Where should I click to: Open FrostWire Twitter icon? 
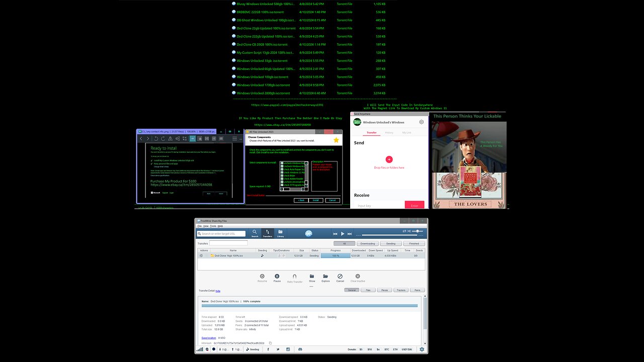click(x=278, y=349)
